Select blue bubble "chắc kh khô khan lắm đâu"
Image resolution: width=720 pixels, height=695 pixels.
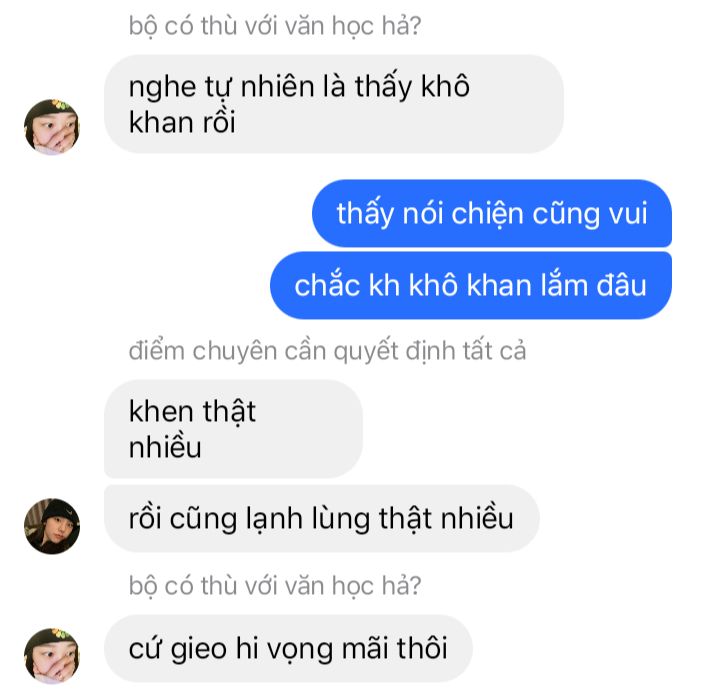tap(471, 285)
